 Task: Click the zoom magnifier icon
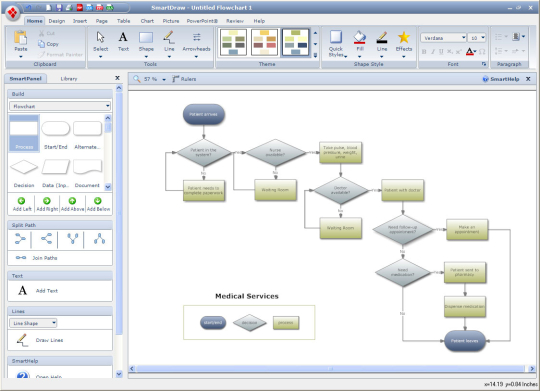click(137, 79)
